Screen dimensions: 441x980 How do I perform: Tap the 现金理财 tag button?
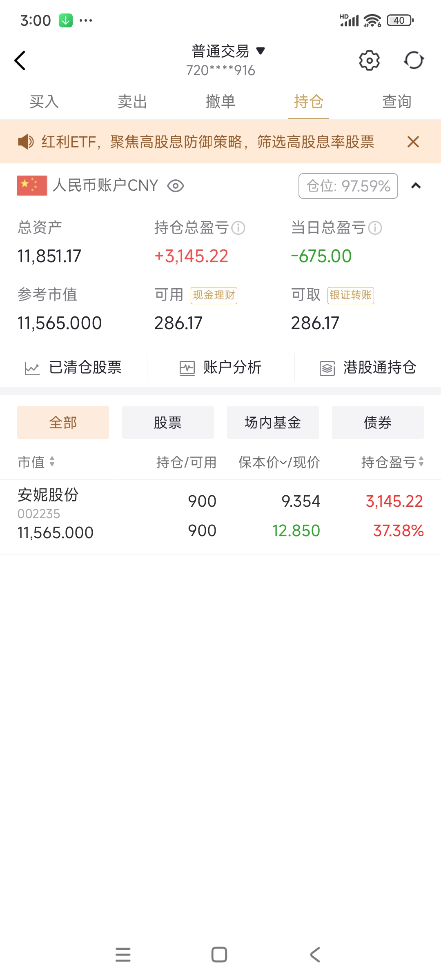(x=214, y=295)
